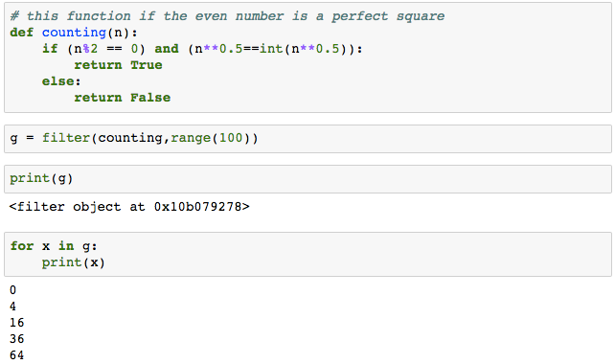The height and width of the screenshot is (364, 615).
Task: Select the print(g) code cell
Action: [x=307, y=179]
